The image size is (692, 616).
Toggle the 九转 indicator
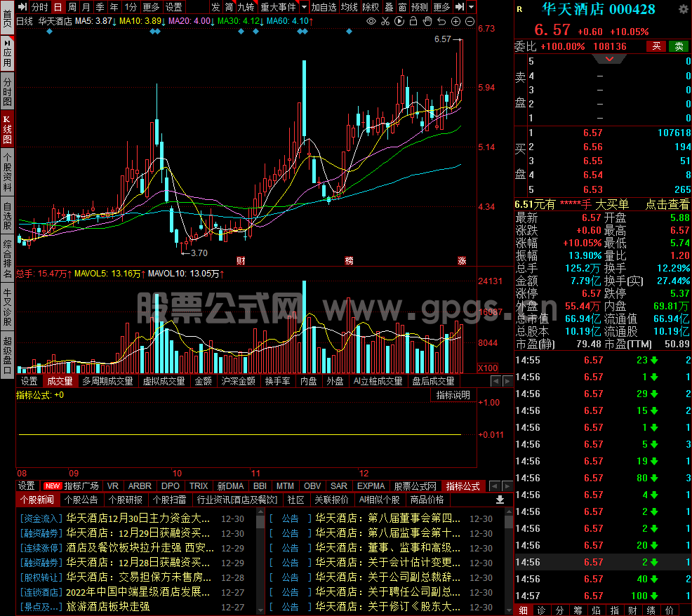click(246, 7)
